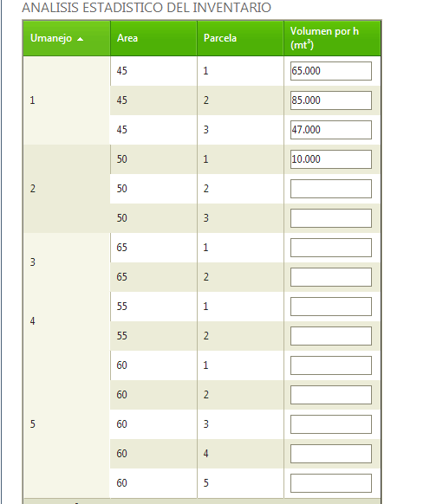Click volume field for area 55 parcela 1
Image resolution: width=443 pixels, height=504 pixels.
pos(330,307)
